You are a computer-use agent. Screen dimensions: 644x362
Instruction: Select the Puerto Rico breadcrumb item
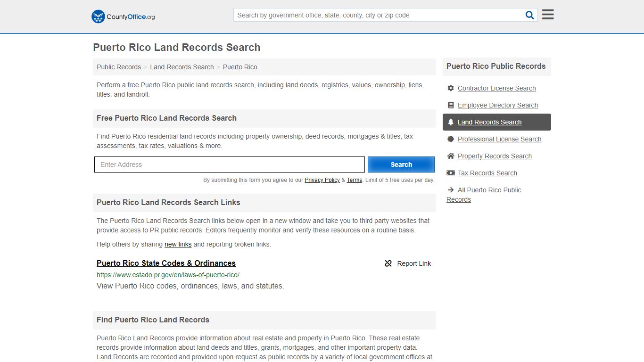click(240, 67)
